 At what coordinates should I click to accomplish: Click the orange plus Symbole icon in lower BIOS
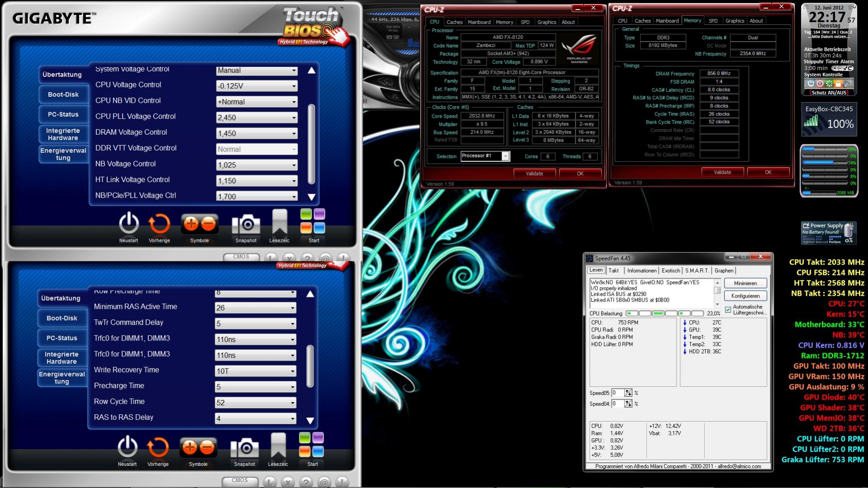190,447
